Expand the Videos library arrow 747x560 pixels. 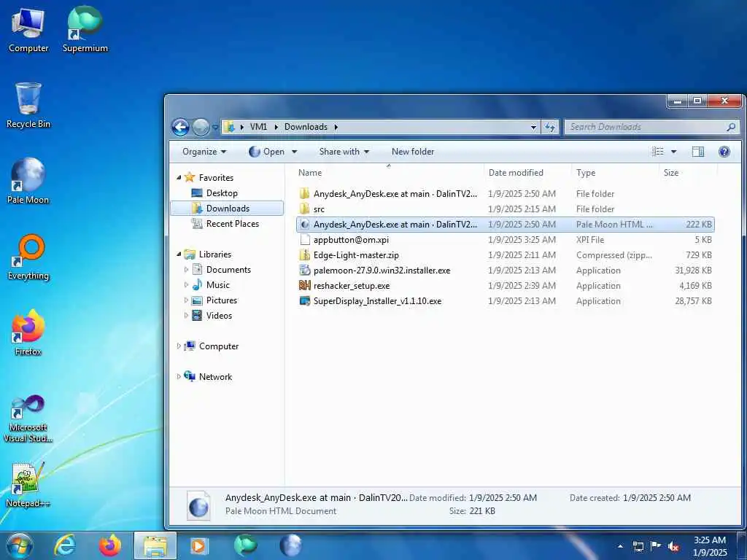pyautogui.click(x=186, y=316)
